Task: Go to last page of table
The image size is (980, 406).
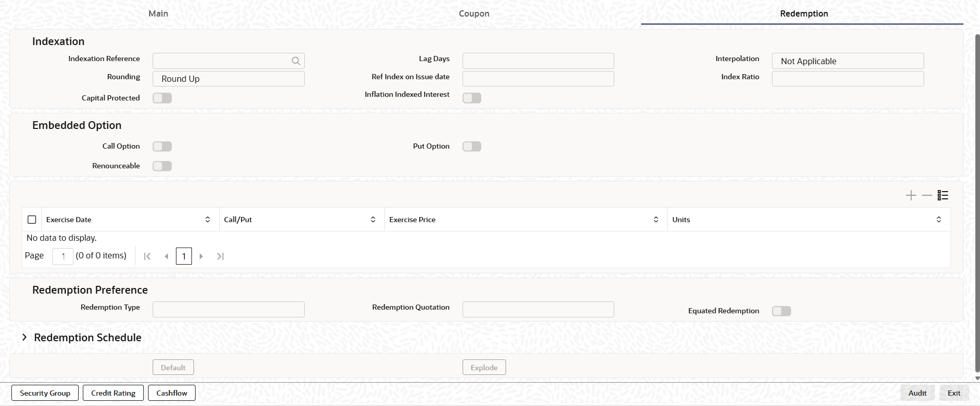Action: (220, 256)
